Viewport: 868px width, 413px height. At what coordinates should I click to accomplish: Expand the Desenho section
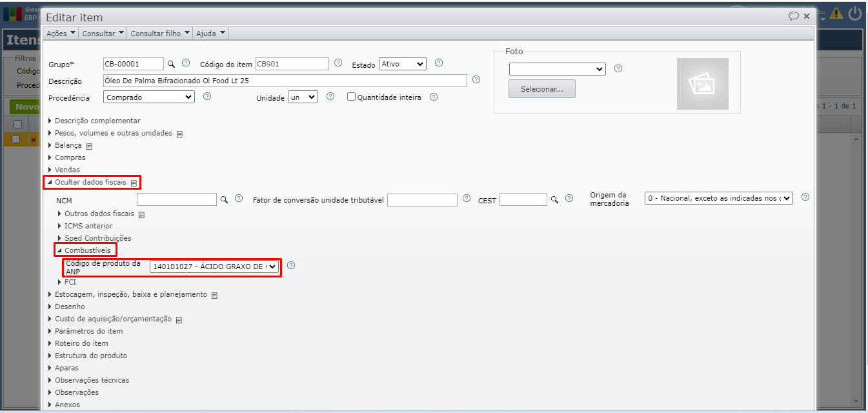[67, 307]
